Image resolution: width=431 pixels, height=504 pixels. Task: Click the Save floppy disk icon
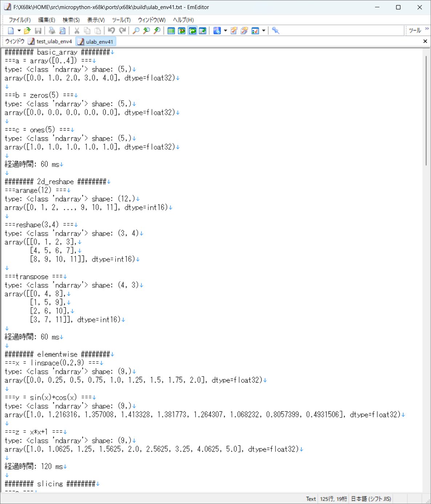point(38,31)
